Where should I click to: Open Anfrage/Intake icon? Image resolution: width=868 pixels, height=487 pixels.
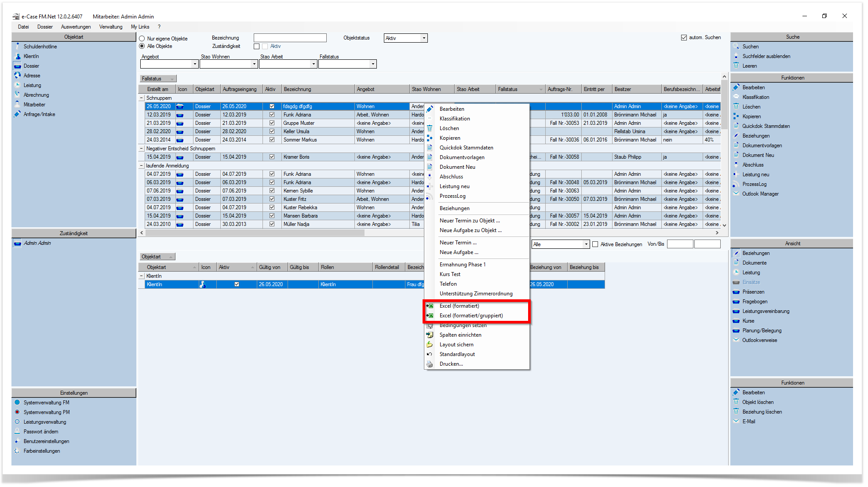point(17,114)
